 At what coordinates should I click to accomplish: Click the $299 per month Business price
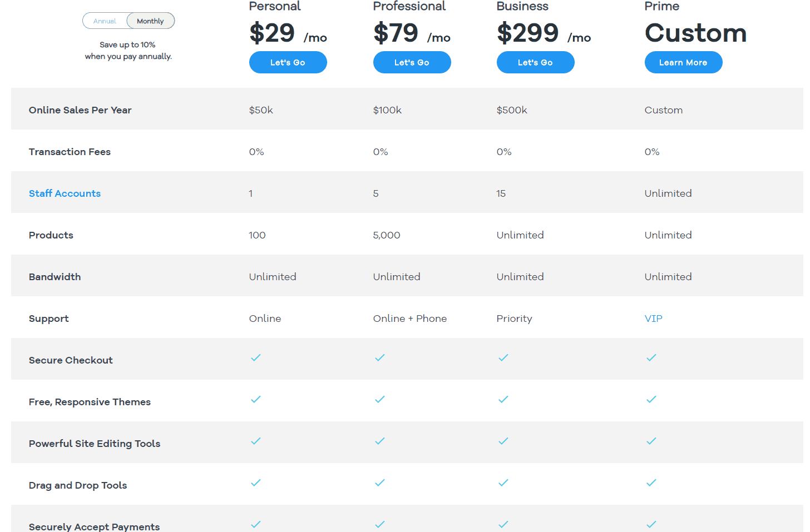pos(528,33)
